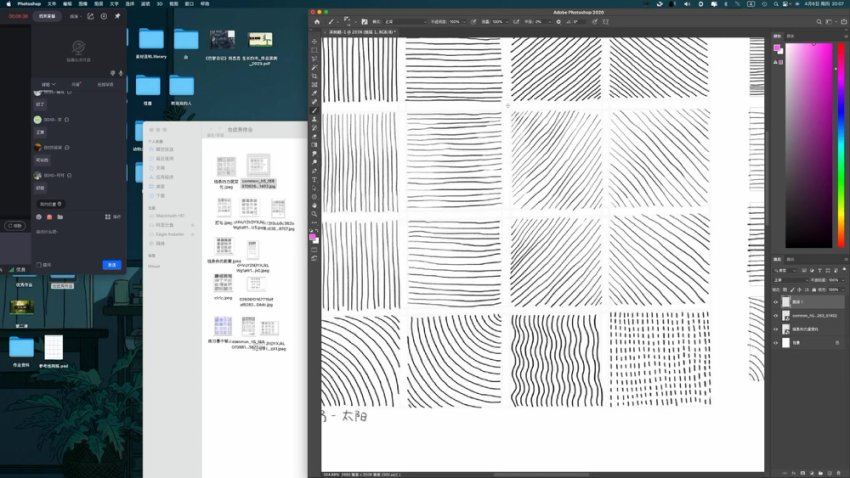Select the Eyedropper tool
This screenshot has height=478, width=850.
click(314, 93)
